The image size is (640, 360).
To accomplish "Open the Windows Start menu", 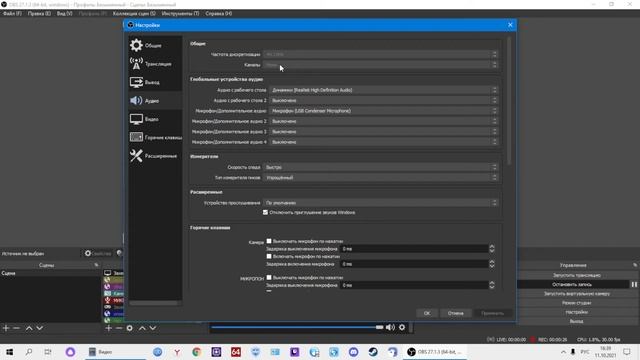I will (x=9, y=351).
